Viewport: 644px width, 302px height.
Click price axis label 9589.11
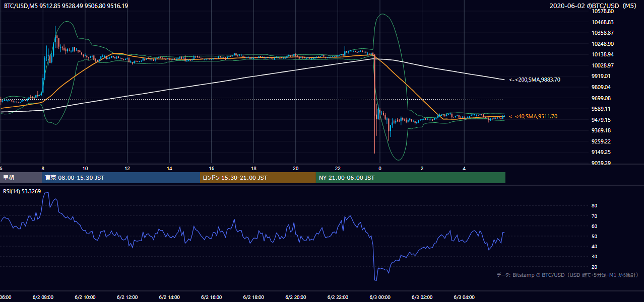[601, 109]
